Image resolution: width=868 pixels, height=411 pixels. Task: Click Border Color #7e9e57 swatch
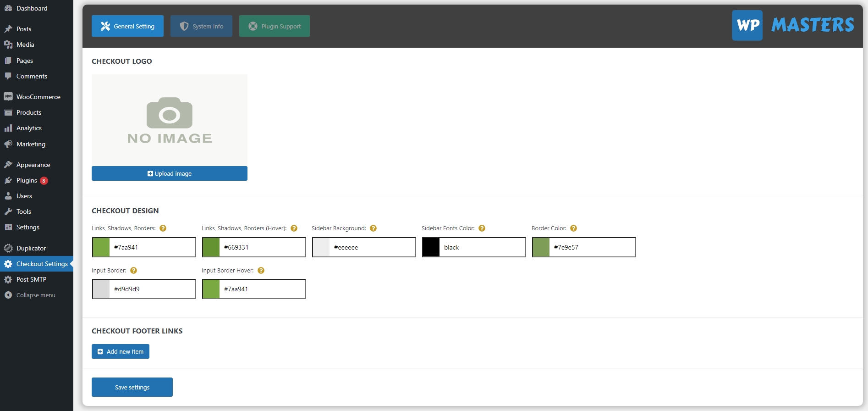point(541,247)
